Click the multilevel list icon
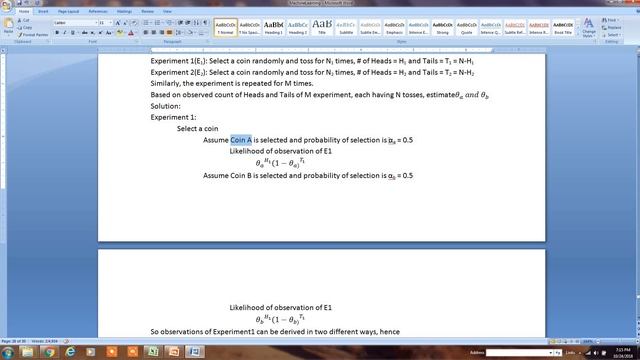Image resolution: width=640 pixels, height=360 pixels. (x=169, y=23)
